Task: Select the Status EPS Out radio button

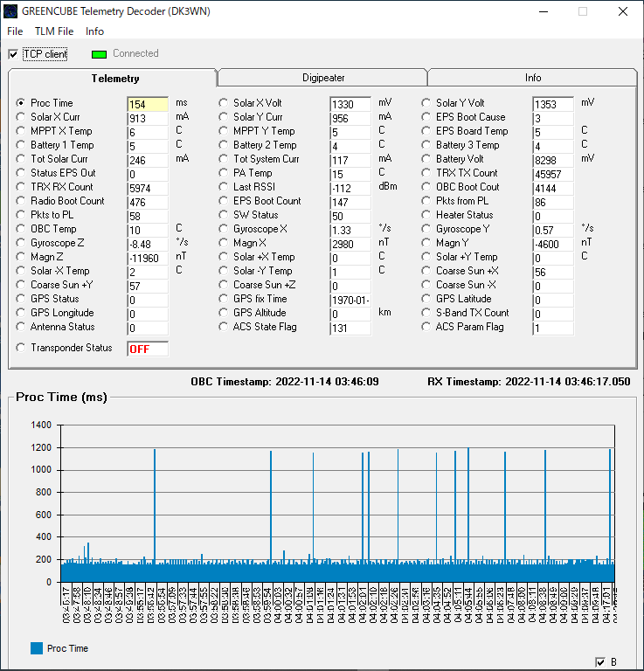Action: click(x=20, y=173)
